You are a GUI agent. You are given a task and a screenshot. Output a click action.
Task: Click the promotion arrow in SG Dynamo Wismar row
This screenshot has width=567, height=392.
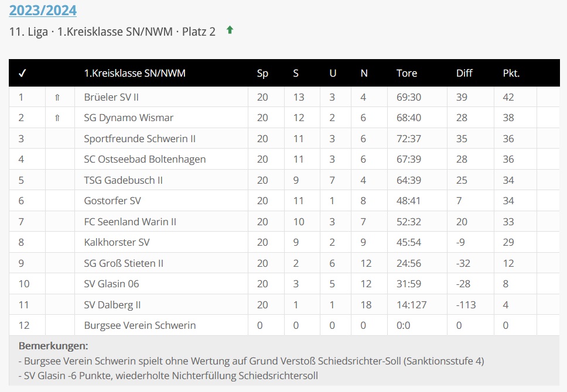pos(57,118)
